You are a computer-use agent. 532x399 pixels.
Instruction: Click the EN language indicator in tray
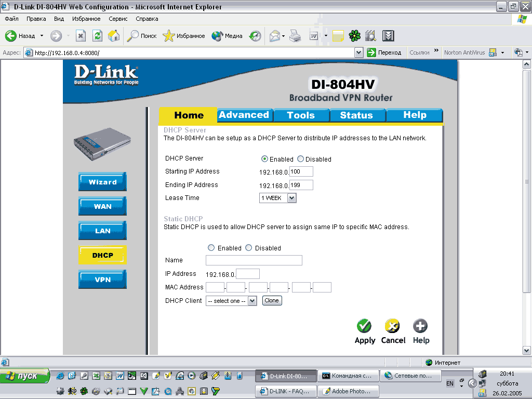point(449,383)
